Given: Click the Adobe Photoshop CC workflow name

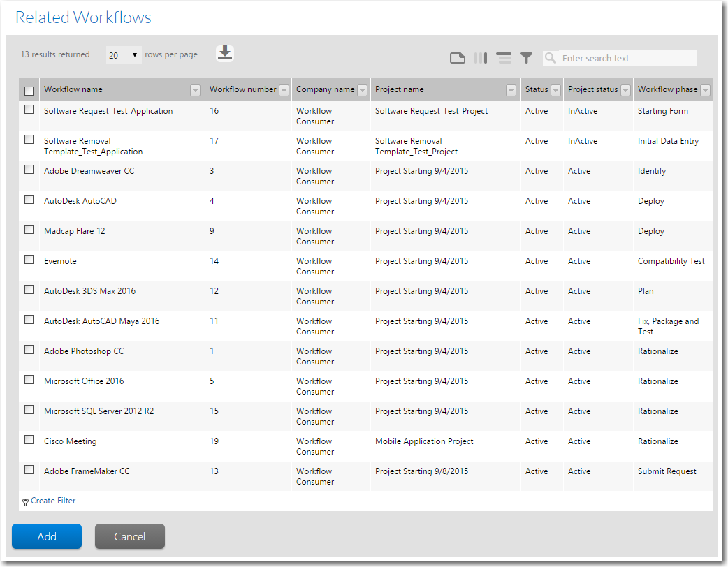Looking at the screenshot, I should click(84, 351).
